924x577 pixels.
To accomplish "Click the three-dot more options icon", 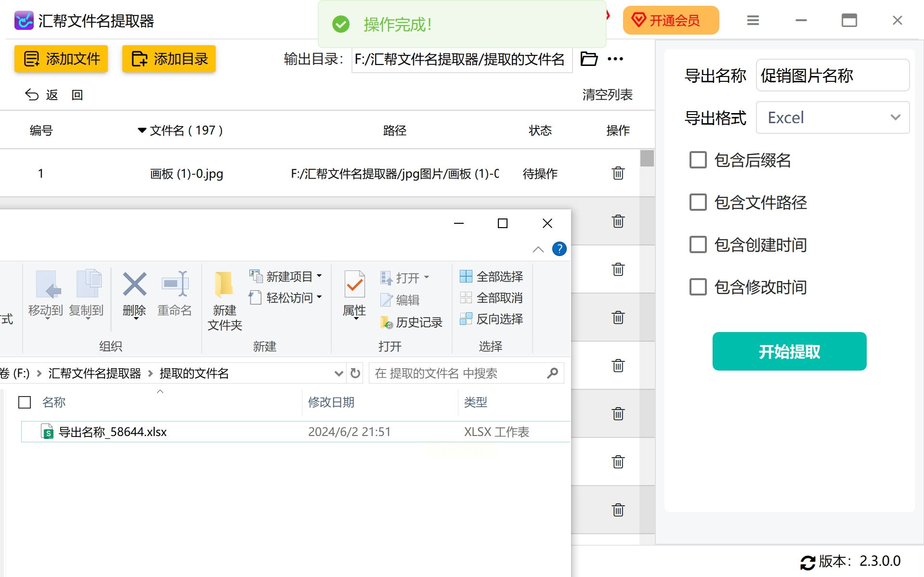I will [x=615, y=59].
